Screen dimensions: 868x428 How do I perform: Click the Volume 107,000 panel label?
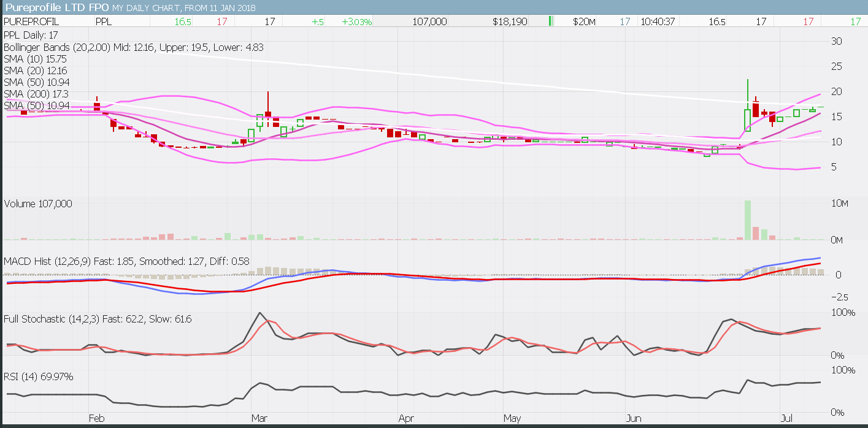pos(38,204)
